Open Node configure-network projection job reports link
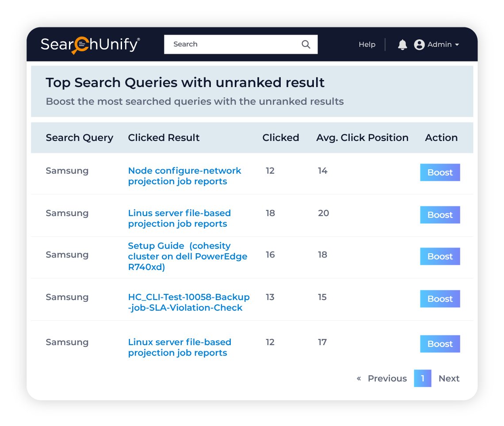 (184, 176)
